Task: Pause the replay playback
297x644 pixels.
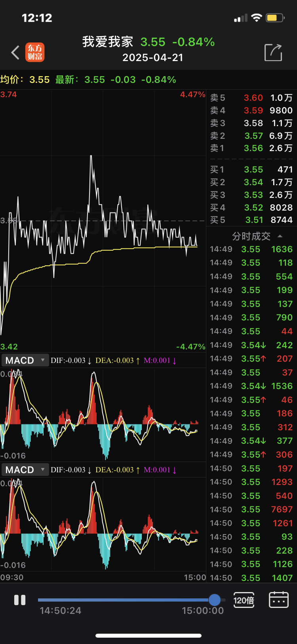Action: click(20, 600)
